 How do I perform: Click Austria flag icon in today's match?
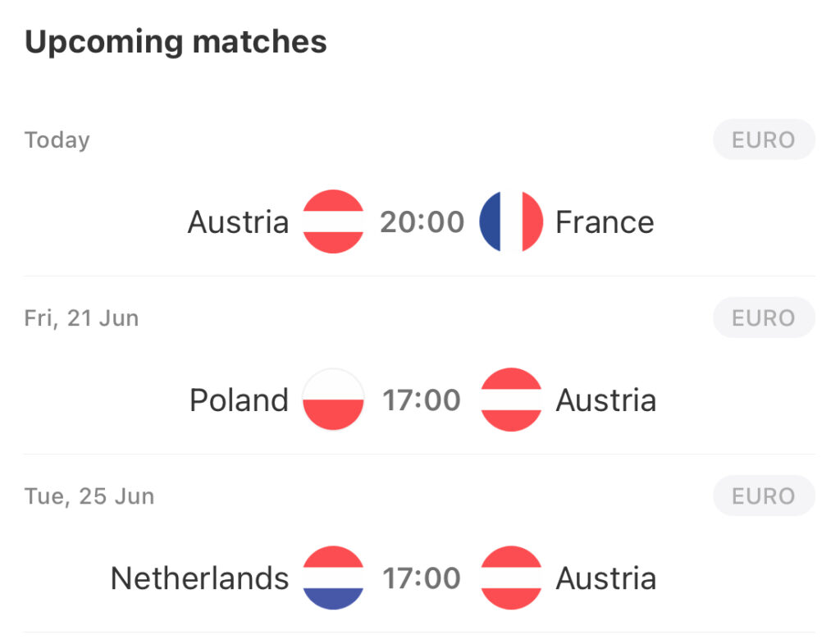pos(333,222)
